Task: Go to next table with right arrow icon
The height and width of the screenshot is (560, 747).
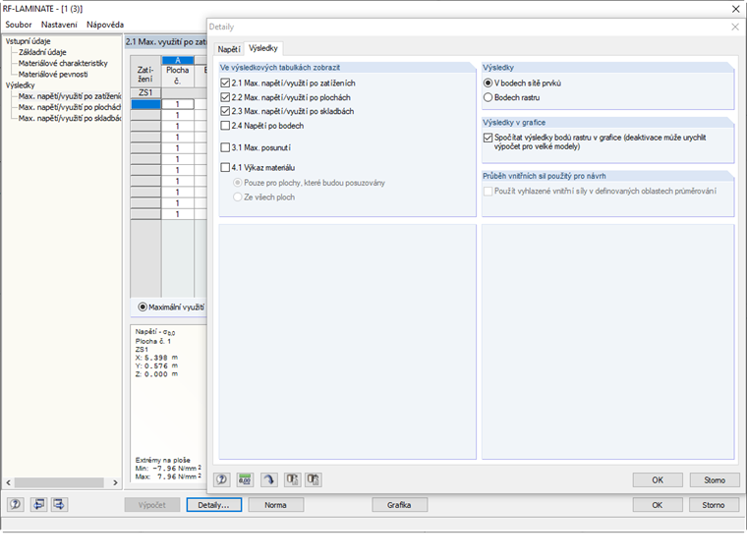Action: [60, 504]
